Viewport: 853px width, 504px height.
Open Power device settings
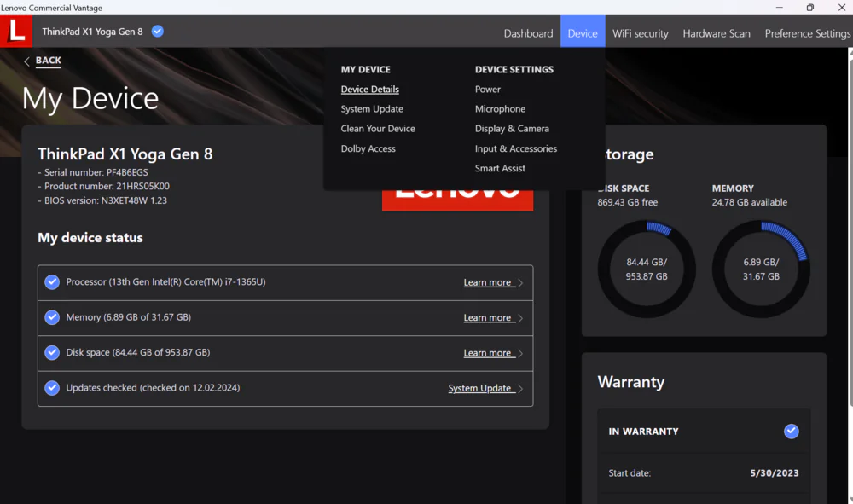point(487,90)
